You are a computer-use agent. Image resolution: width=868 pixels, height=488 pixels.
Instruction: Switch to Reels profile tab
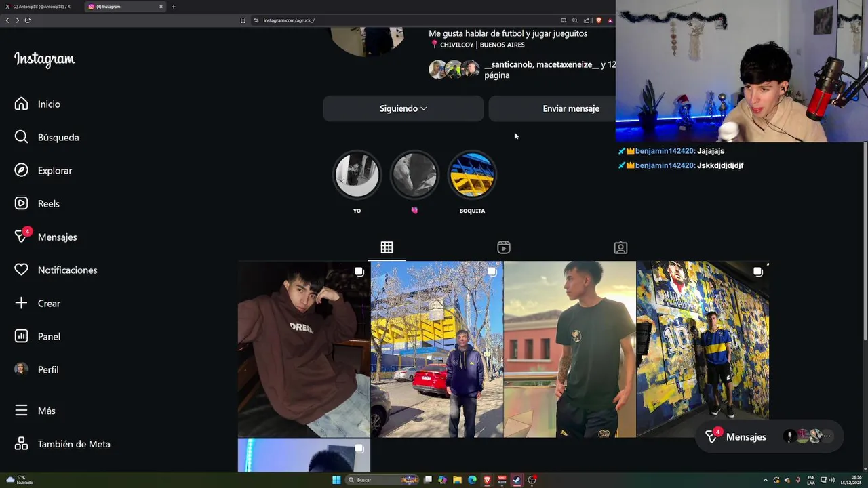[x=504, y=247]
